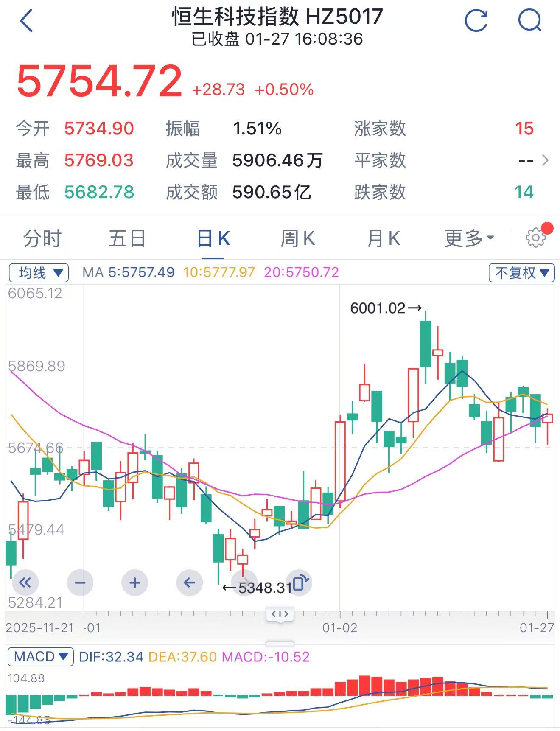Tap the back arrow icon
This screenshot has height=731, width=560.
pyautogui.click(x=26, y=21)
